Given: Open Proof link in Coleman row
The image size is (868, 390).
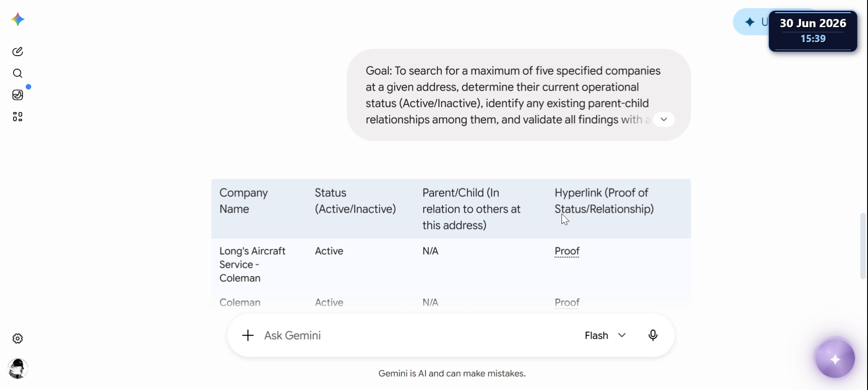Looking at the screenshot, I should click(567, 303).
